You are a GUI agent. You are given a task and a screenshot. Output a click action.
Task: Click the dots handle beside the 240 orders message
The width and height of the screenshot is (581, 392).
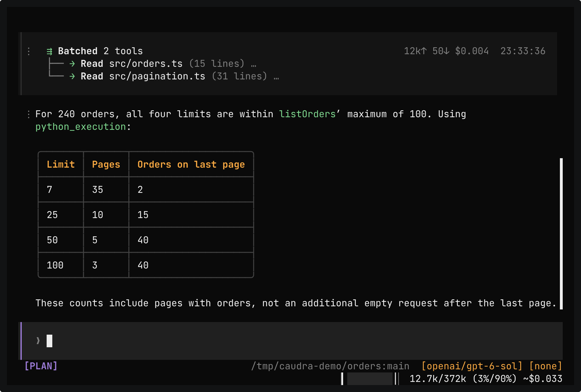29,114
